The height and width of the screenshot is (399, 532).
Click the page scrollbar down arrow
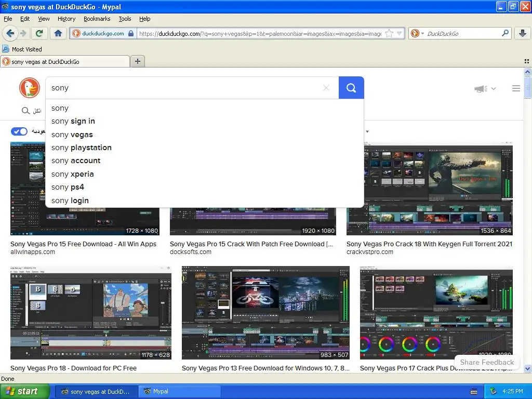click(527, 368)
